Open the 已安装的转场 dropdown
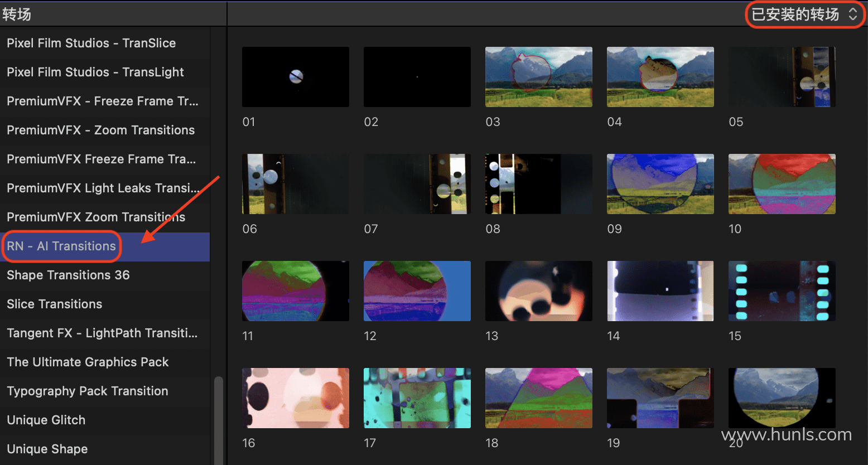This screenshot has width=868, height=465. pyautogui.click(x=804, y=14)
